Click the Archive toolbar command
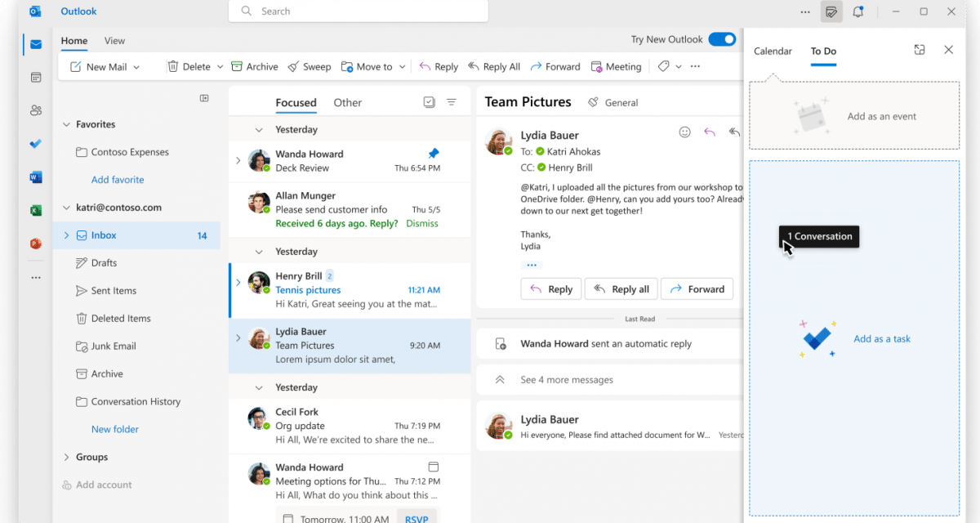Screen dimensions: 980x523 pyautogui.click(x=254, y=66)
